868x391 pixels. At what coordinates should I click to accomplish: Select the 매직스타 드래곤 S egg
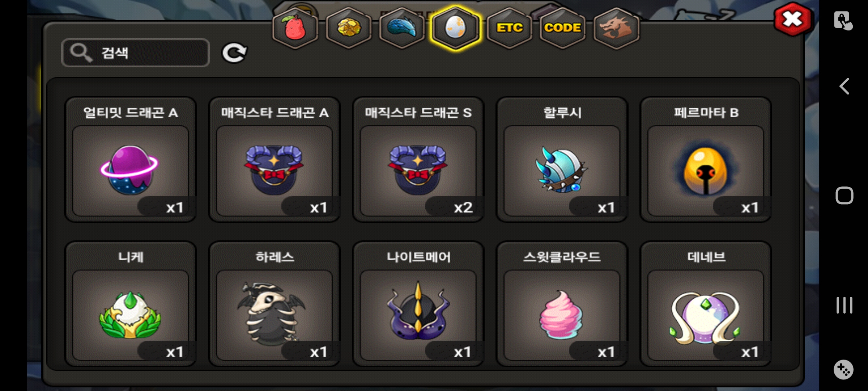click(x=418, y=159)
